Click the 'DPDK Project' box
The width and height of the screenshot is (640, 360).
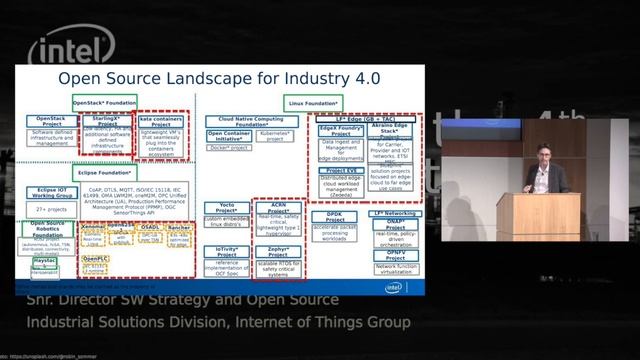click(334, 217)
